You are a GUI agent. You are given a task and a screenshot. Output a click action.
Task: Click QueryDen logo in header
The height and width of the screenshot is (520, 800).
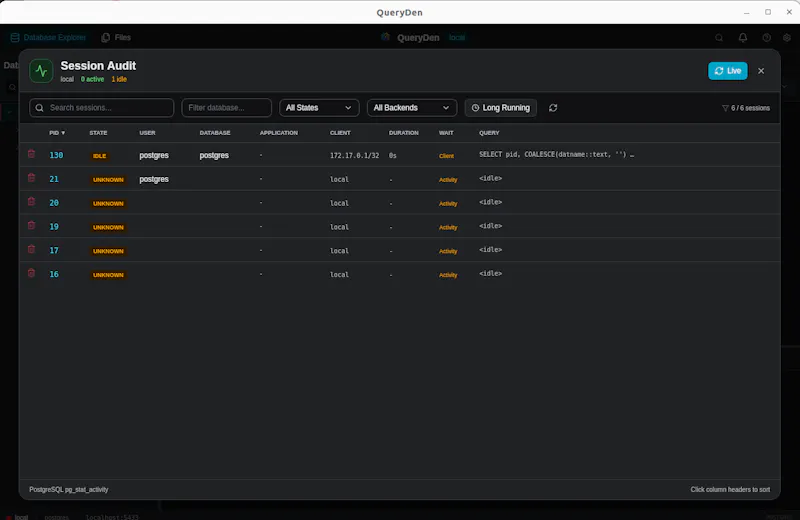point(386,37)
